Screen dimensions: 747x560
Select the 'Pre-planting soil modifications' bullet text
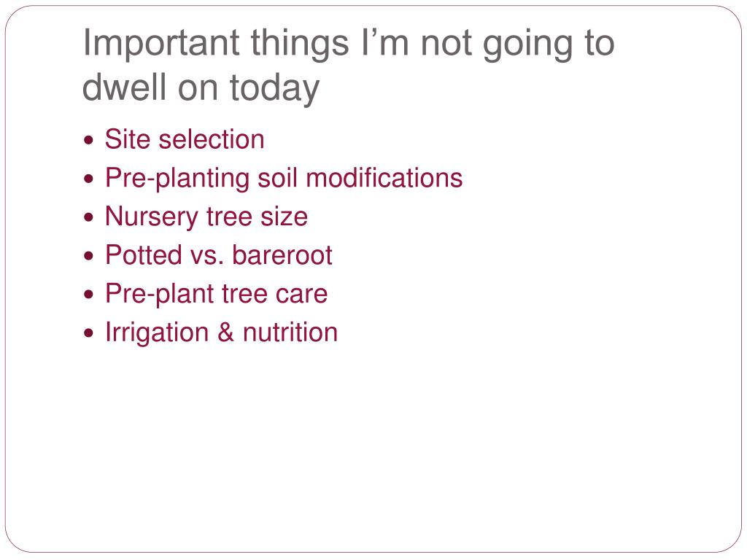pos(284,179)
